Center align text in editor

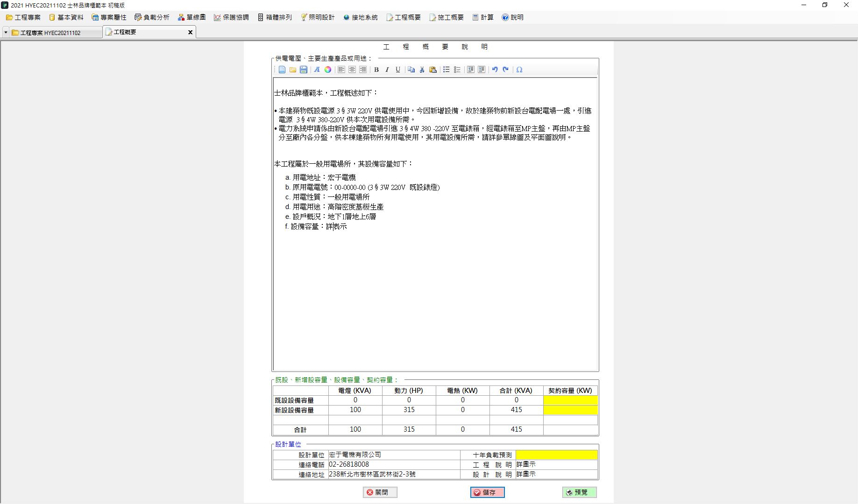[352, 70]
